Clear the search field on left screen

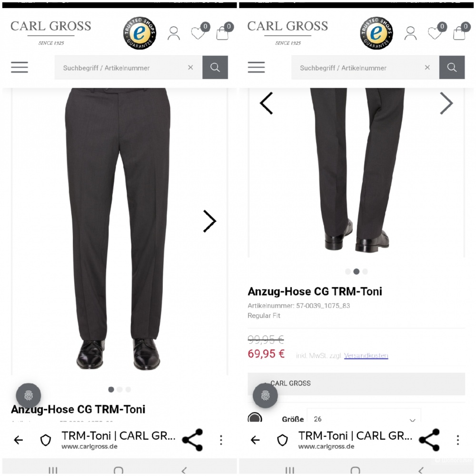pyautogui.click(x=190, y=67)
